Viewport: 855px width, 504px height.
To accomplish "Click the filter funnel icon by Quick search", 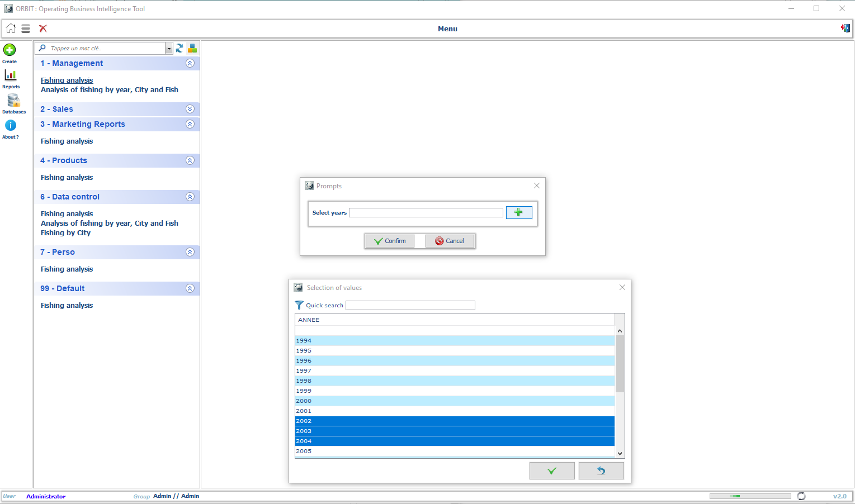I will click(x=299, y=305).
